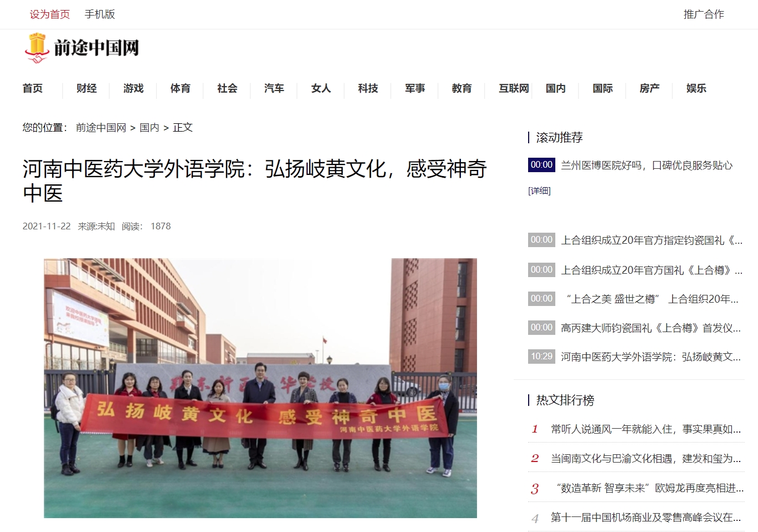Click the group photo with red banner
This screenshot has height=532, width=758.
260,388
